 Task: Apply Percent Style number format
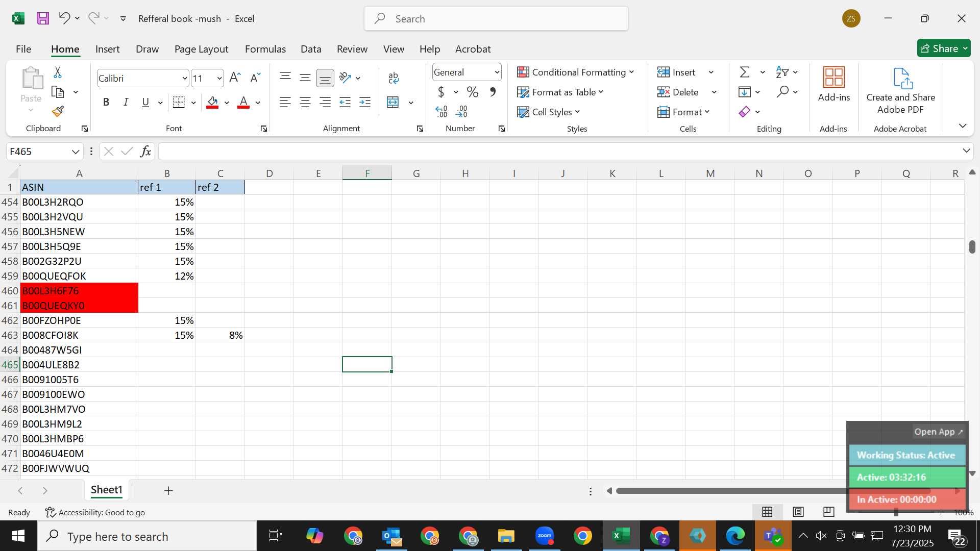click(473, 92)
